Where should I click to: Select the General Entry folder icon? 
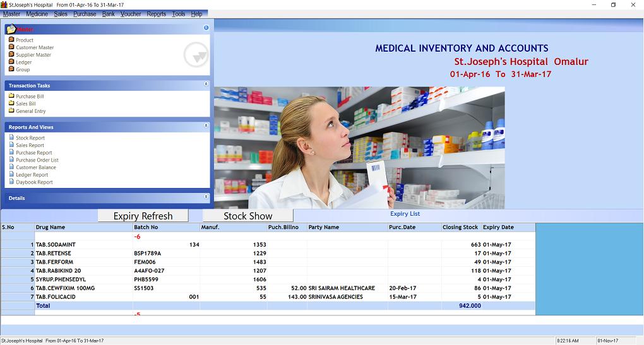click(11, 111)
